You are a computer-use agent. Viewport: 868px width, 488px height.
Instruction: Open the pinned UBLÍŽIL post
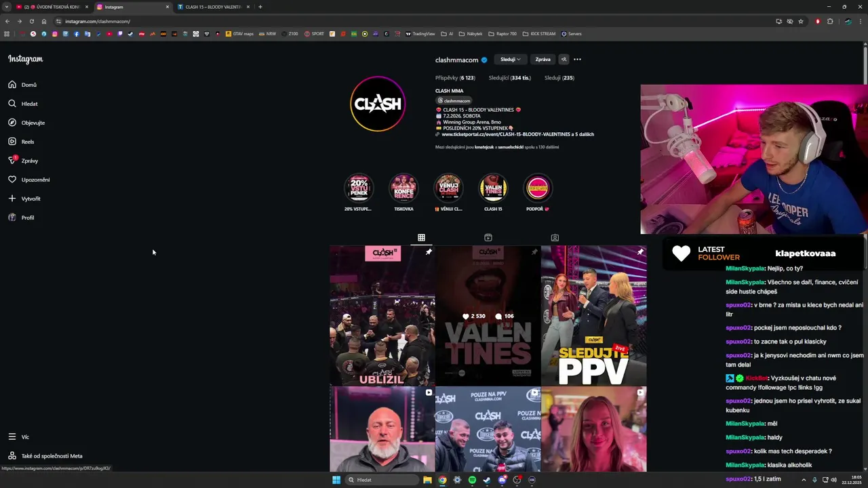click(x=382, y=315)
